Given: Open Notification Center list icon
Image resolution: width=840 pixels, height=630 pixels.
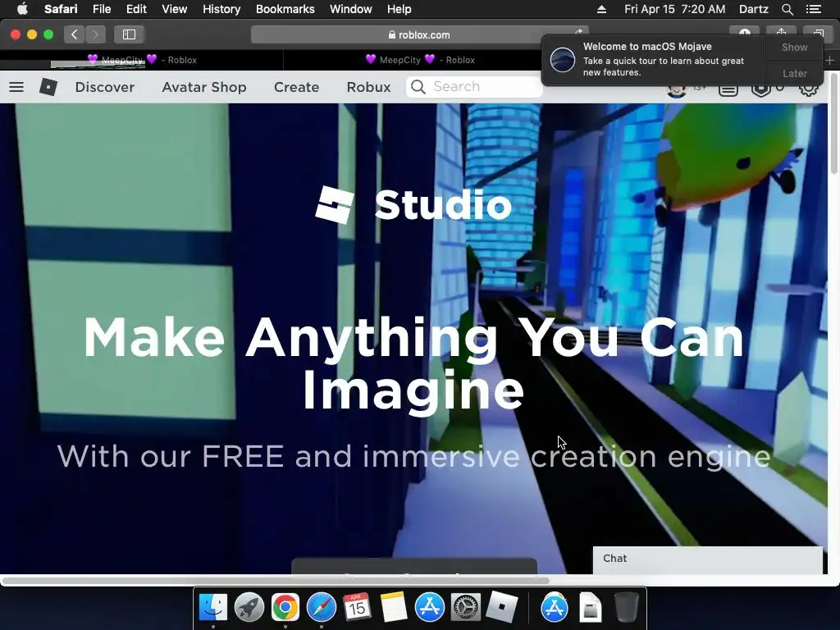Looking at the screenshot, I should [813, 9].
